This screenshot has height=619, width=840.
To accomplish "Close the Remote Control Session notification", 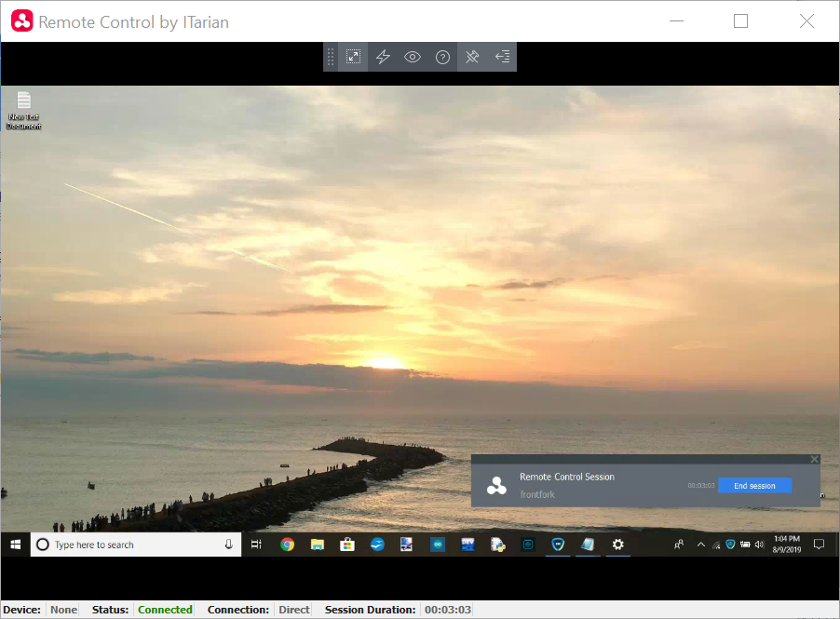I will (814, 459).
